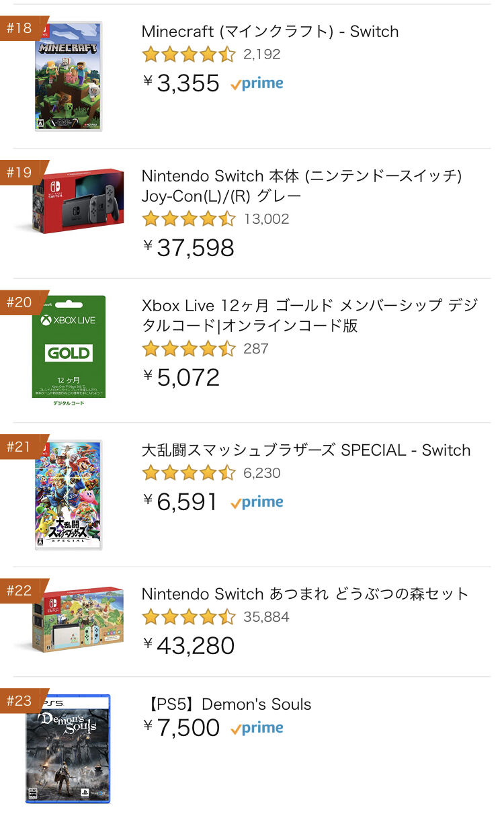Click the #19 rank badge
504x820 pixels.
pos(19,173)
